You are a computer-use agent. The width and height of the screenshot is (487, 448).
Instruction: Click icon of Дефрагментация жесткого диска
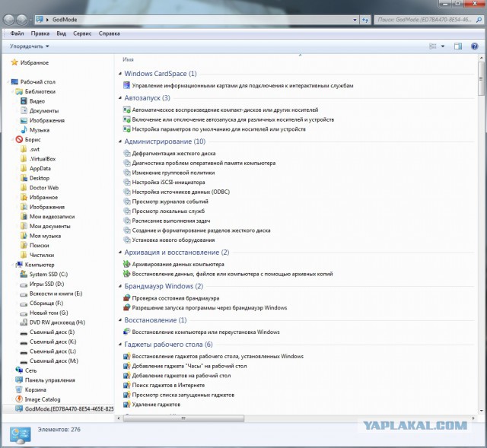click(x=126, y=153)
